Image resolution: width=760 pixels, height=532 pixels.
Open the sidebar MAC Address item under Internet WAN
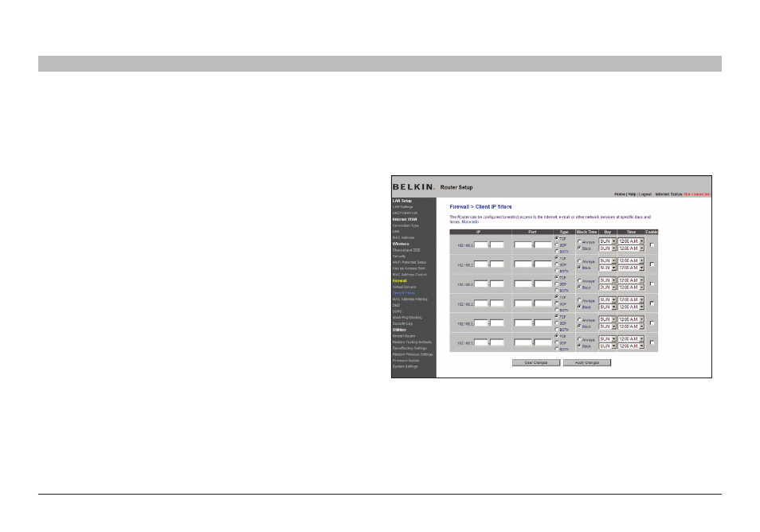coord(403,238)
